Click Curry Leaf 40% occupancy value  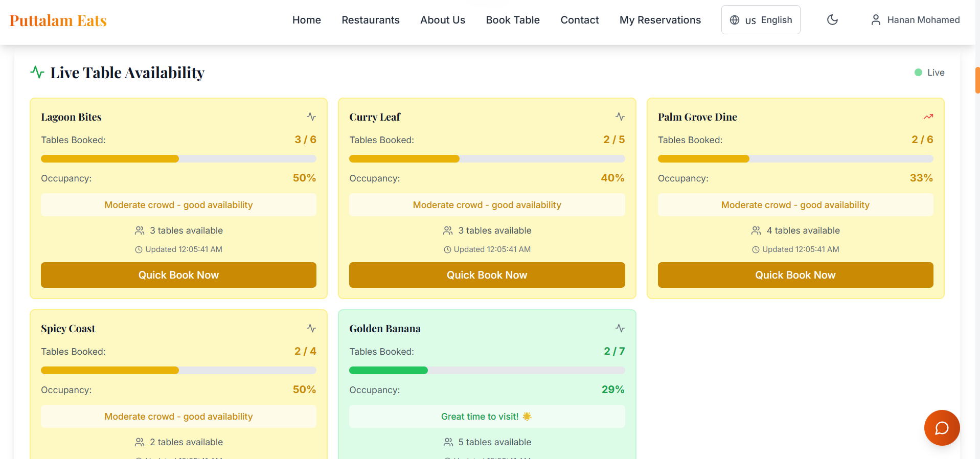(612, 178)
